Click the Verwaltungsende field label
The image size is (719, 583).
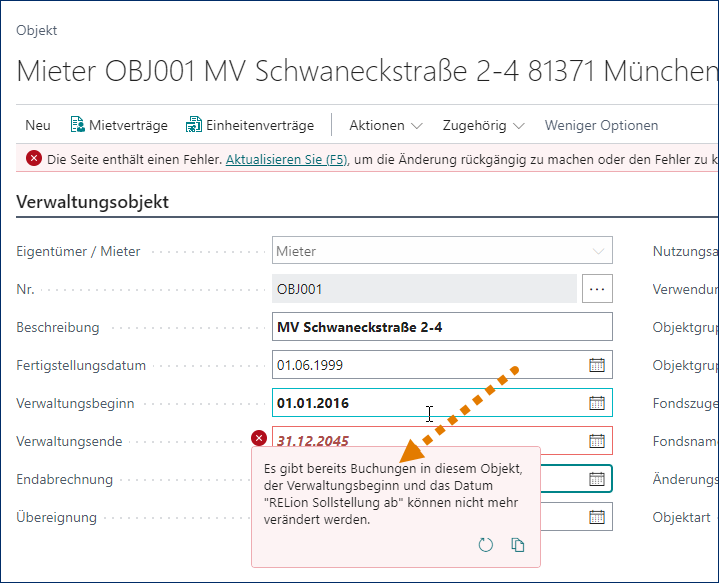pos(69,441)
